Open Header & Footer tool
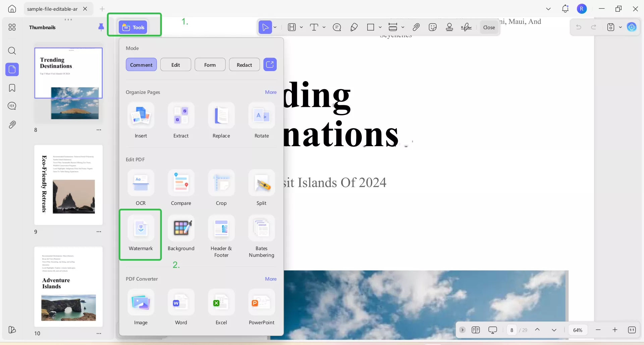The height and width of the screenshot is (345, 644). point(221,237)
